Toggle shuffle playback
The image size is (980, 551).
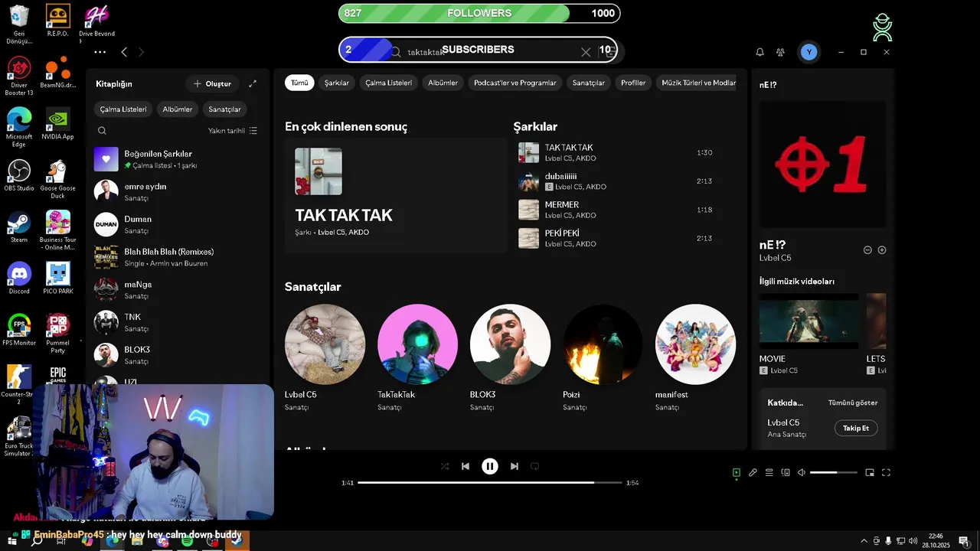(x=445, y=466)
